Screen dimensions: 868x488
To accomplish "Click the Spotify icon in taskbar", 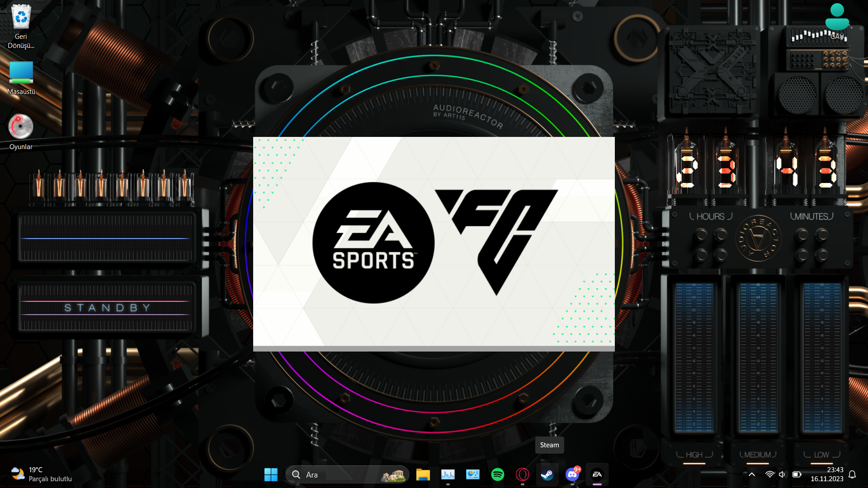I will (497, 474).
